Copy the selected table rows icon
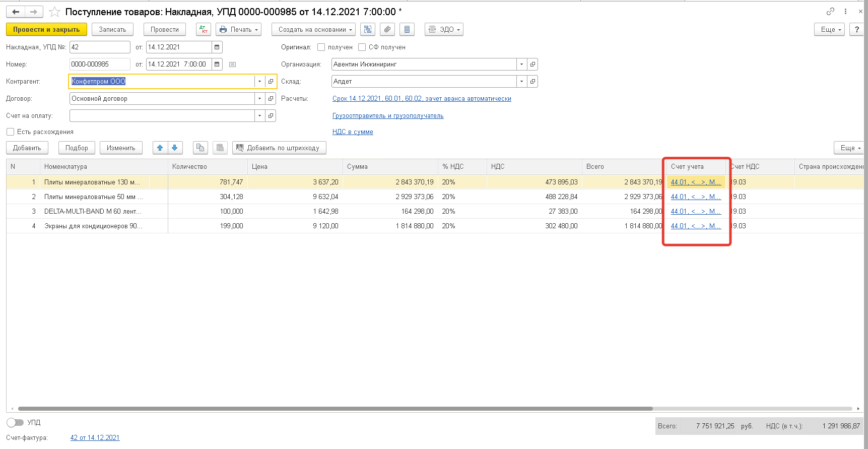The width and height of the screenshot is (868, 449). pos(201,148)
